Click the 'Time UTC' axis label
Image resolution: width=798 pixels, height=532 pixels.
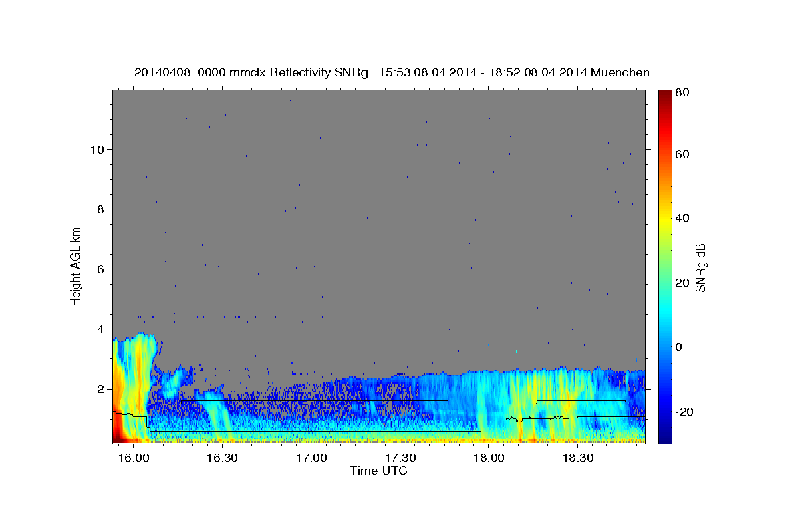click(x=378, y=471)
